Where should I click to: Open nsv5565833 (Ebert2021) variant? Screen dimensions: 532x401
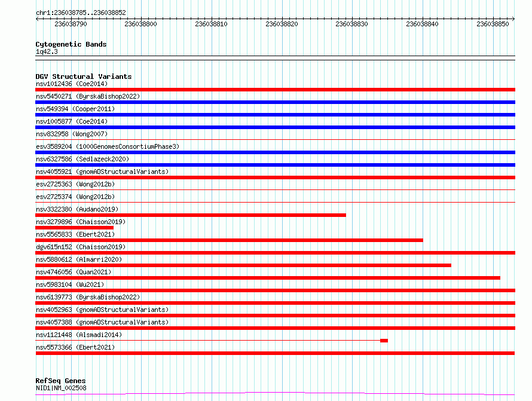(x=75, y=234)
